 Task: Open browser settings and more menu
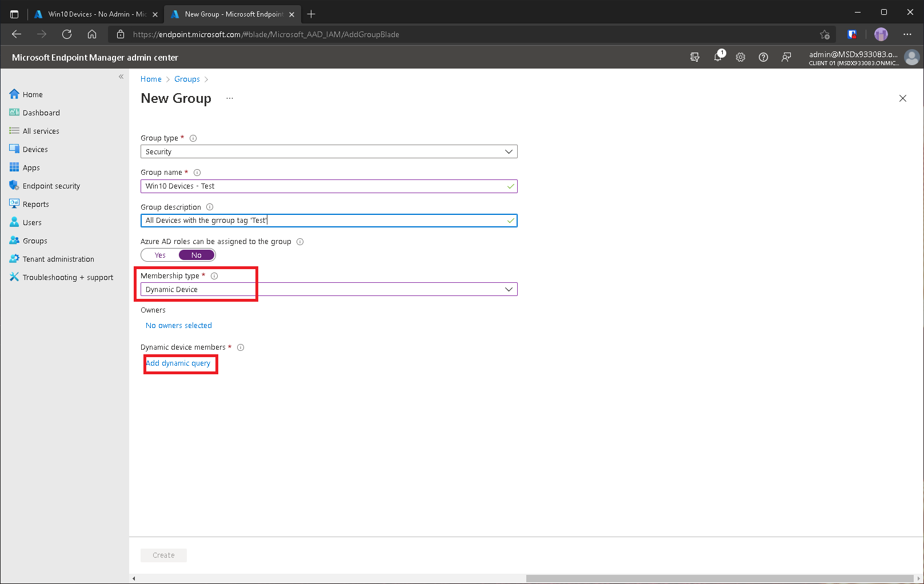[x=907, y=34]
